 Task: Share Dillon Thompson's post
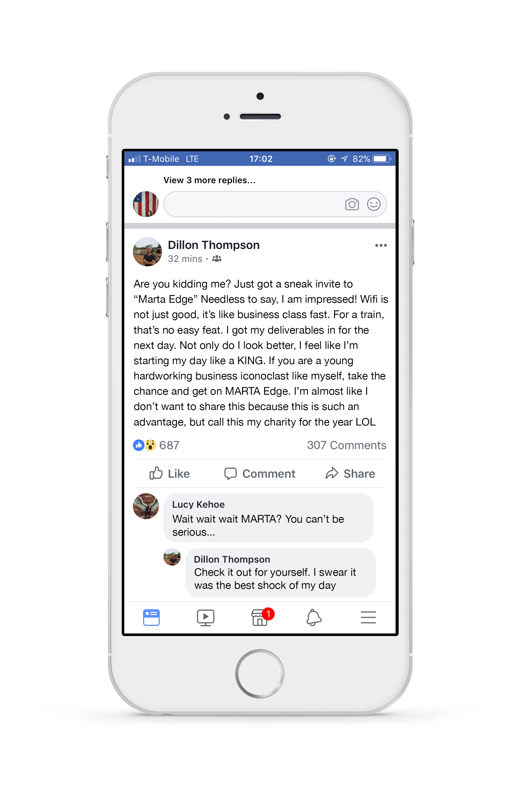[350, 473]
